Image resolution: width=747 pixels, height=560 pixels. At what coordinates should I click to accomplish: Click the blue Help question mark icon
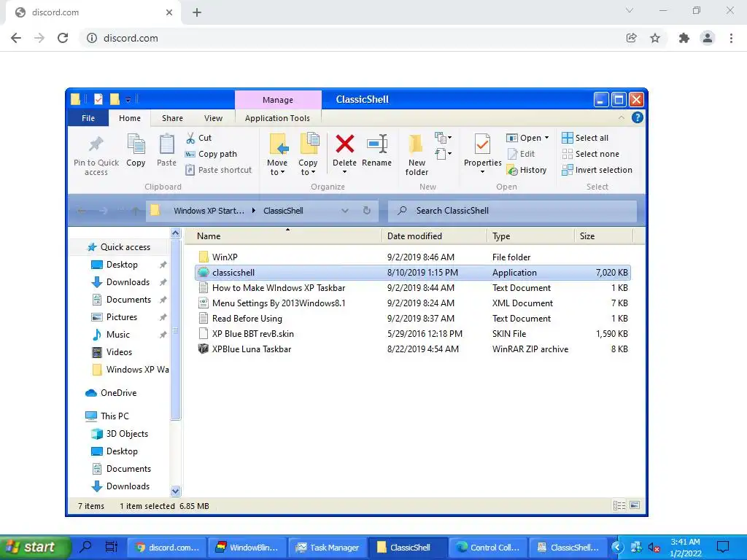click(638, 117)
